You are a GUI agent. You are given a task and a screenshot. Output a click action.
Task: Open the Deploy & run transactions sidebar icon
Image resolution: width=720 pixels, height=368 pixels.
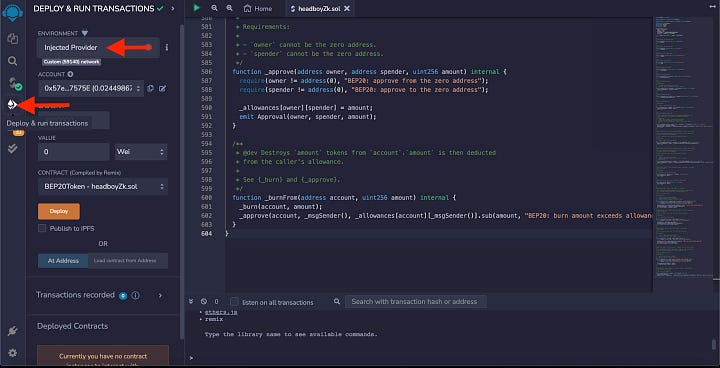(x=12, y=105)
